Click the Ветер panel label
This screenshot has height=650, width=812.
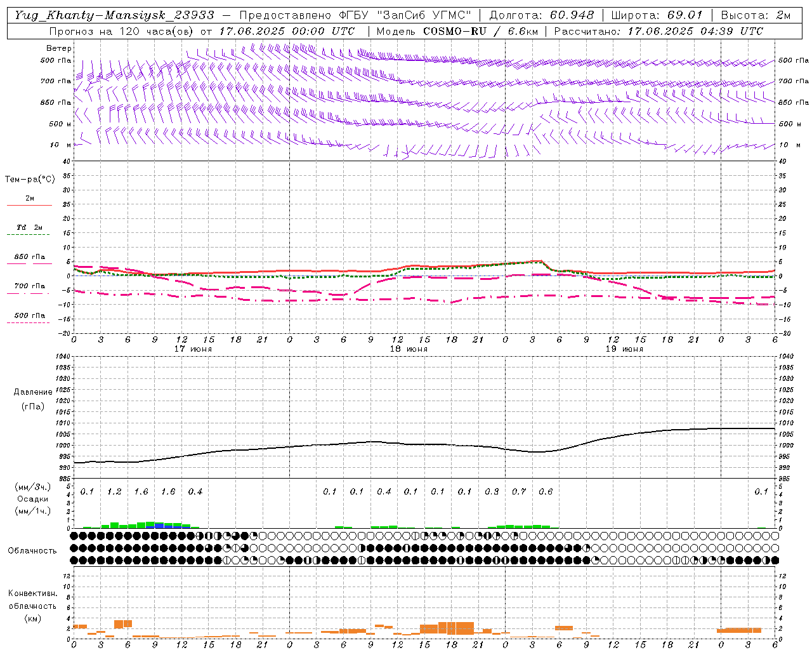pos(59,48)
